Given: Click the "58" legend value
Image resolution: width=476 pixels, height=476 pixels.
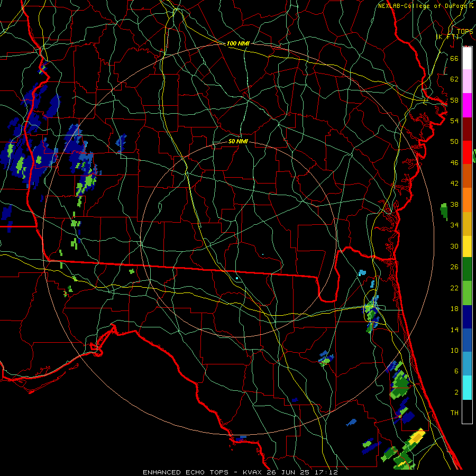Looking at the screenshot, I should (x=454, y=100).
